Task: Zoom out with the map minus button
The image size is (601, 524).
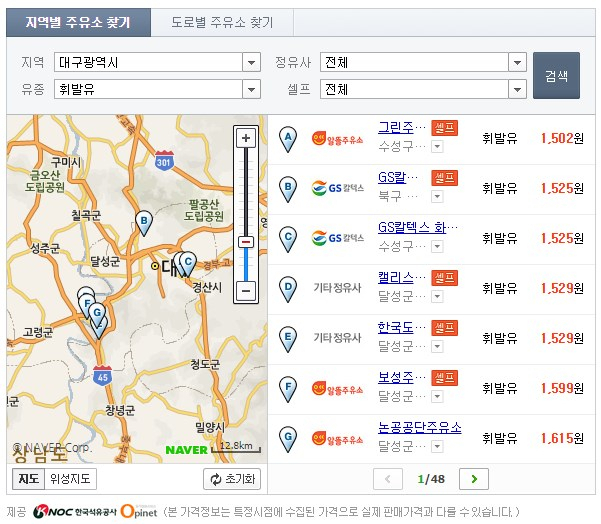Action: [x=246, y=290]
